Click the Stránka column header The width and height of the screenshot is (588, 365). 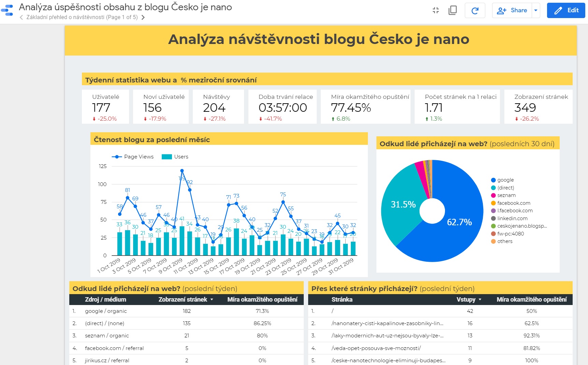(x=342, y=300)
